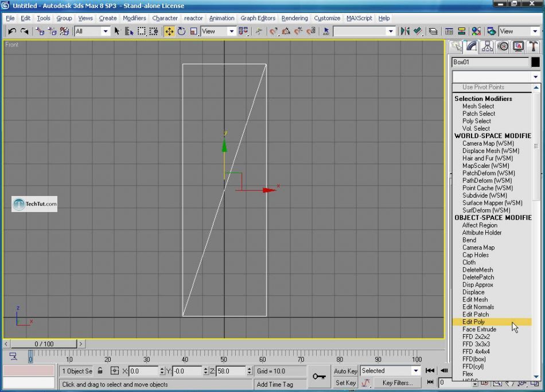Open the Curve Editor icon

click(x=449, y=32)
